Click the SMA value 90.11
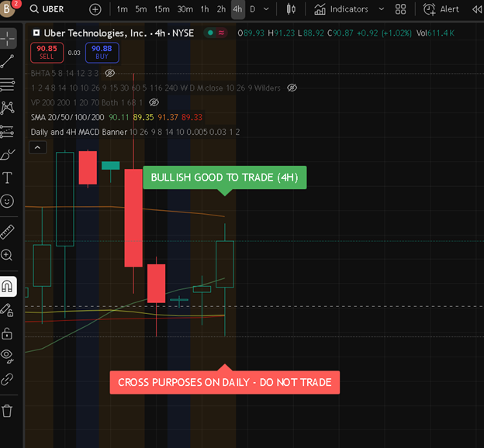This screenshot has width=484, height=448. 119,117
